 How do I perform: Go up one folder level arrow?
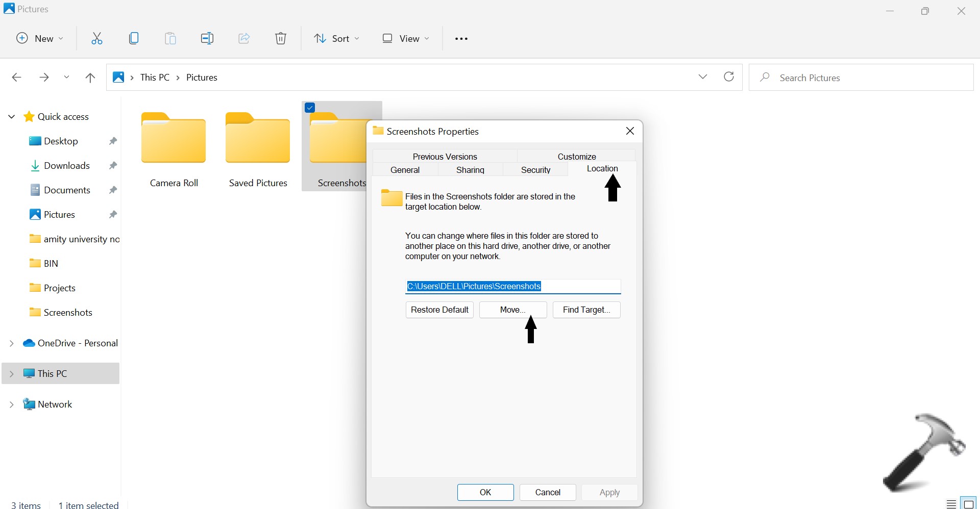point(90,78)
